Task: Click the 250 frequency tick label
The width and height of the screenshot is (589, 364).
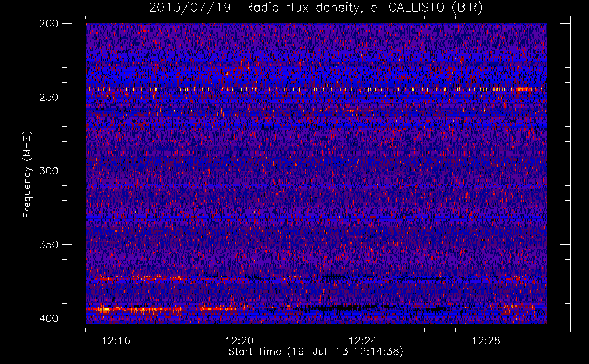Action: pyautogui.click(x=49, y=97)
